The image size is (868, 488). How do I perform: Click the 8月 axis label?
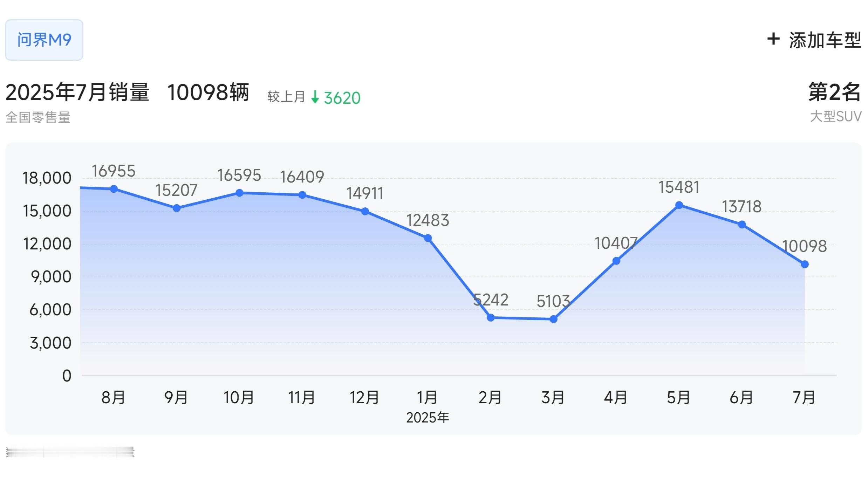coord(113,397)
